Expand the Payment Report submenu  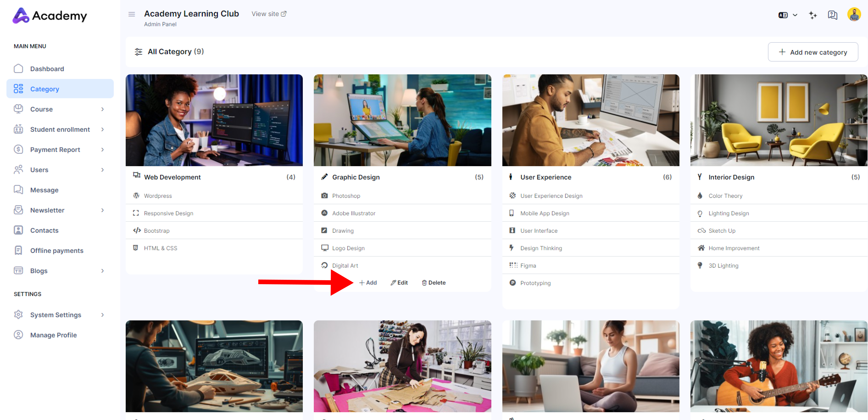click(x=103, y=150)
